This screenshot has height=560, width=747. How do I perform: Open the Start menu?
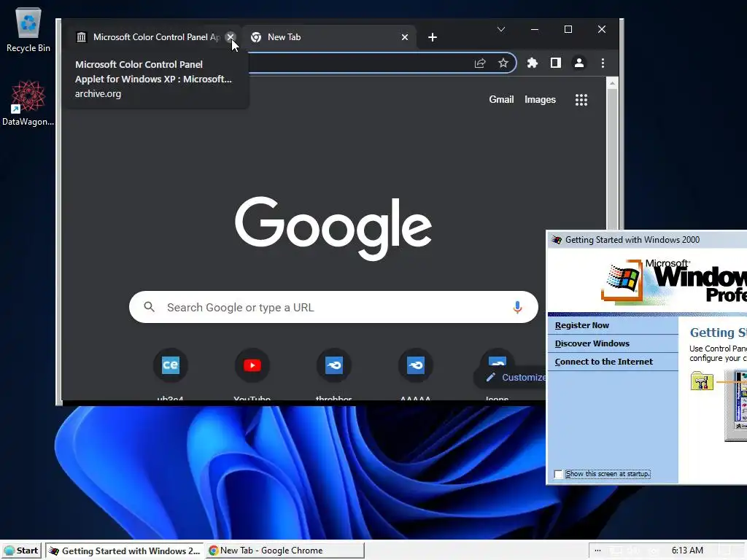(x=21, y=551)
